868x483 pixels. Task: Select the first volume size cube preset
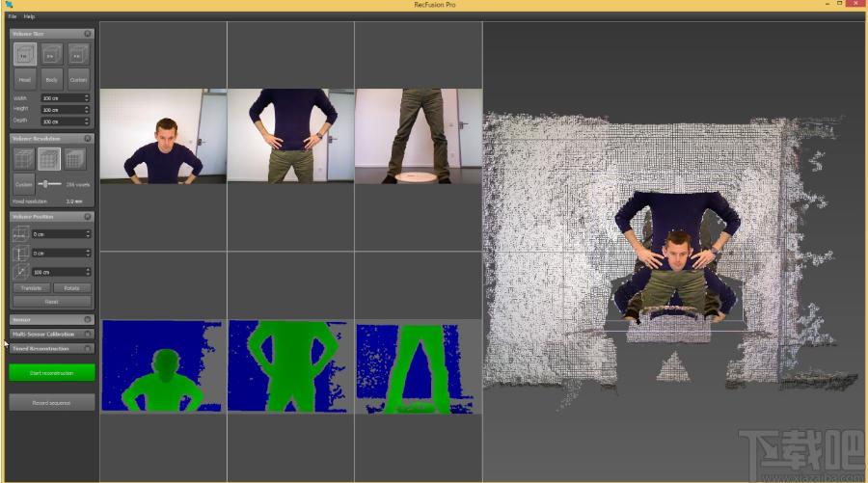tap(24, 54)
